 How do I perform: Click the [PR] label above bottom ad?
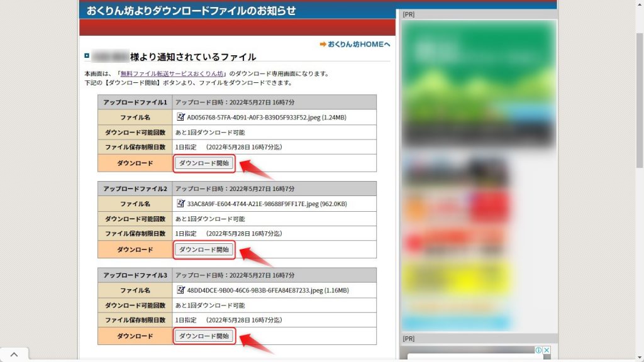[409, 339]
